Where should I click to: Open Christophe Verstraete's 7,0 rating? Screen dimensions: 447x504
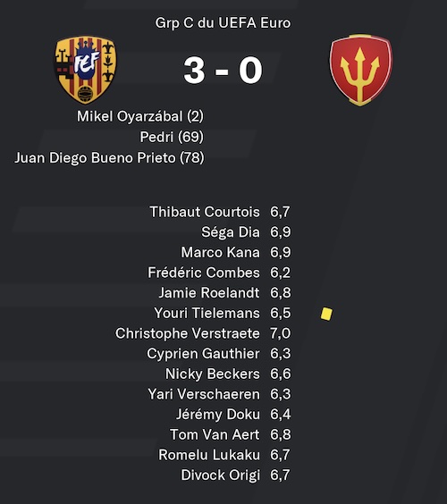point(281,333)
